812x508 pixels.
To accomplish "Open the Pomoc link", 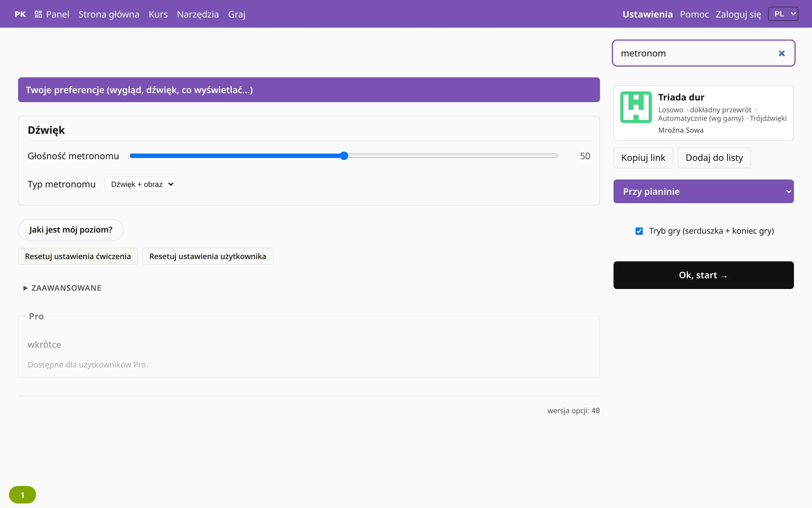I will (694, 14).
